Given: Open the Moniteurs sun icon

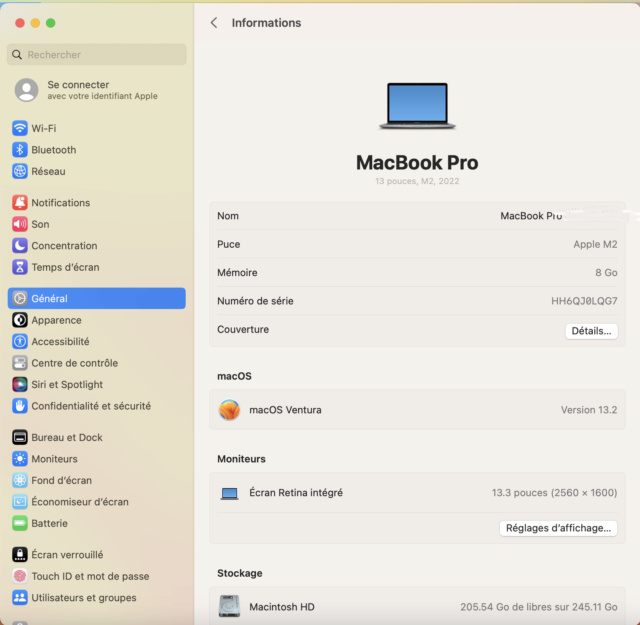Looking at the screenshot, I should pyautogui.click(x=20, y=459).
